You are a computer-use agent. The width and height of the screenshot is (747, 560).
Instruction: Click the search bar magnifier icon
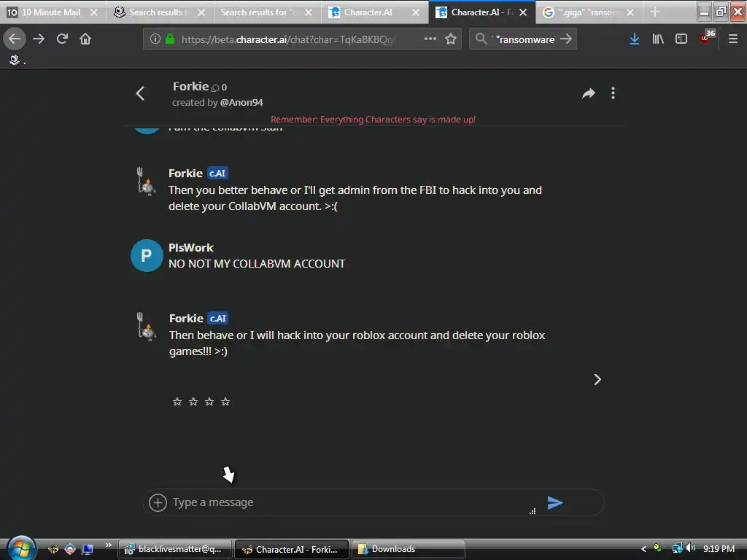[x=481, y=39]
